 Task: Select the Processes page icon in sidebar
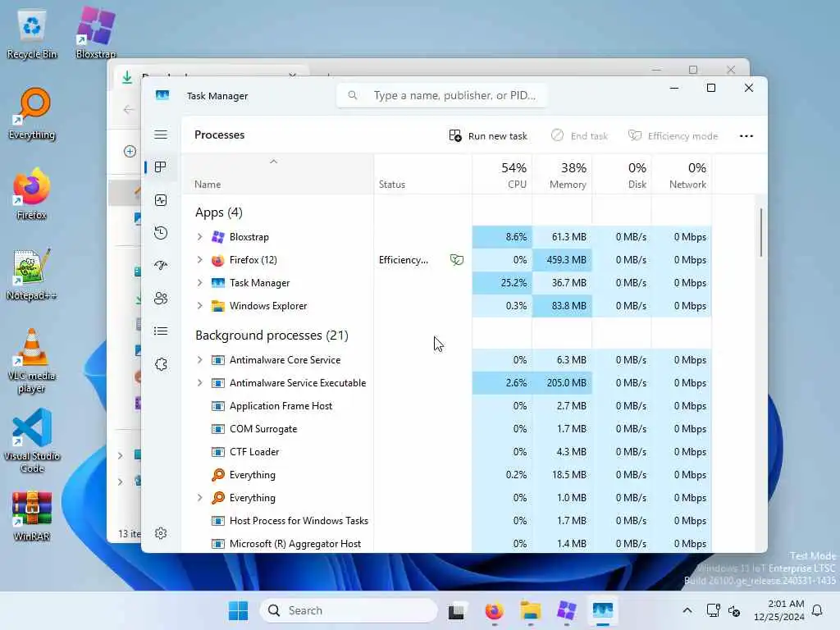tap(160, 167)
